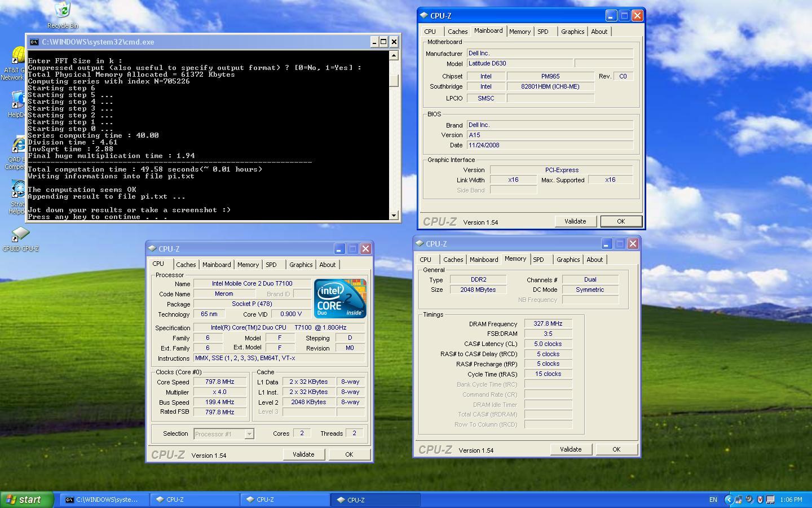Click the Level 2 cache 2048 KBytes value
The width and height of the screenshot is (812, 508).
[308, 402]
